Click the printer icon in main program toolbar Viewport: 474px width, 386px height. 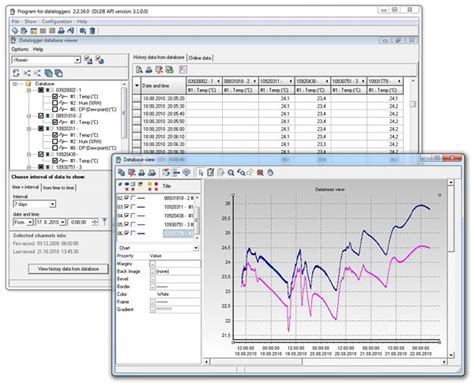pyautogui.click(x=61, y=31)
